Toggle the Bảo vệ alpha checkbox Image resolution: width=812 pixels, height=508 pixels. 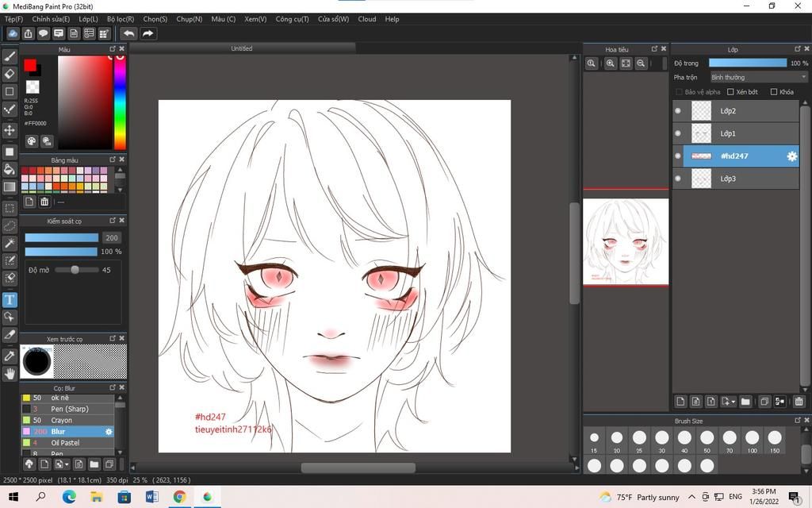tap(679, 92)
